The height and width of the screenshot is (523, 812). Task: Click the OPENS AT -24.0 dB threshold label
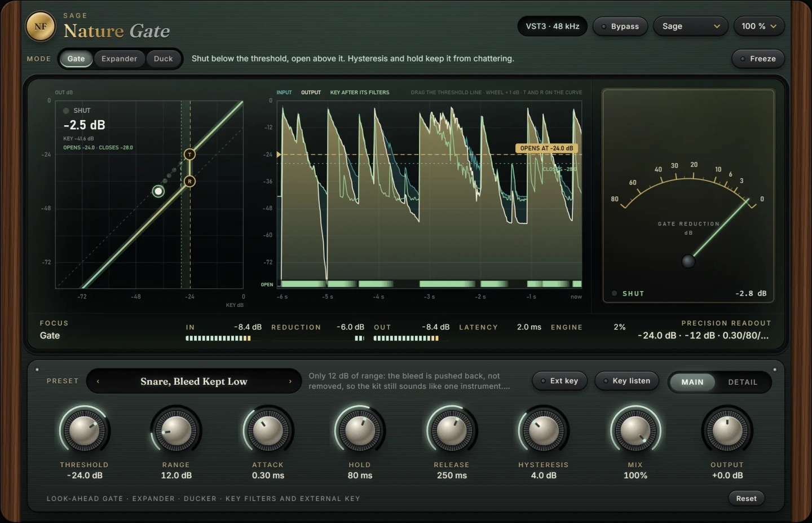(x=546, y=148)
